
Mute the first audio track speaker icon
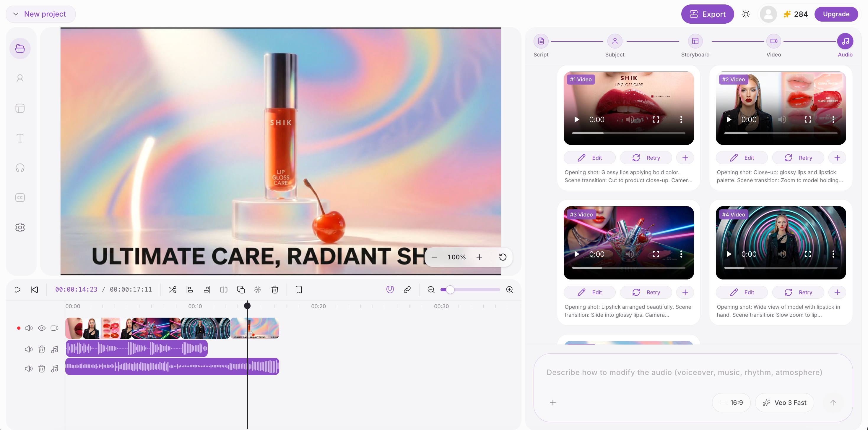[29, 349]
